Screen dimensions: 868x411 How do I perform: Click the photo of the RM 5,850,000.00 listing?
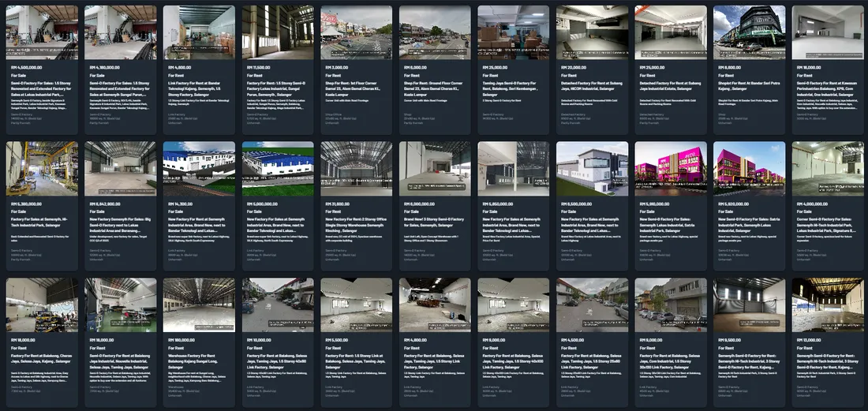514,169
